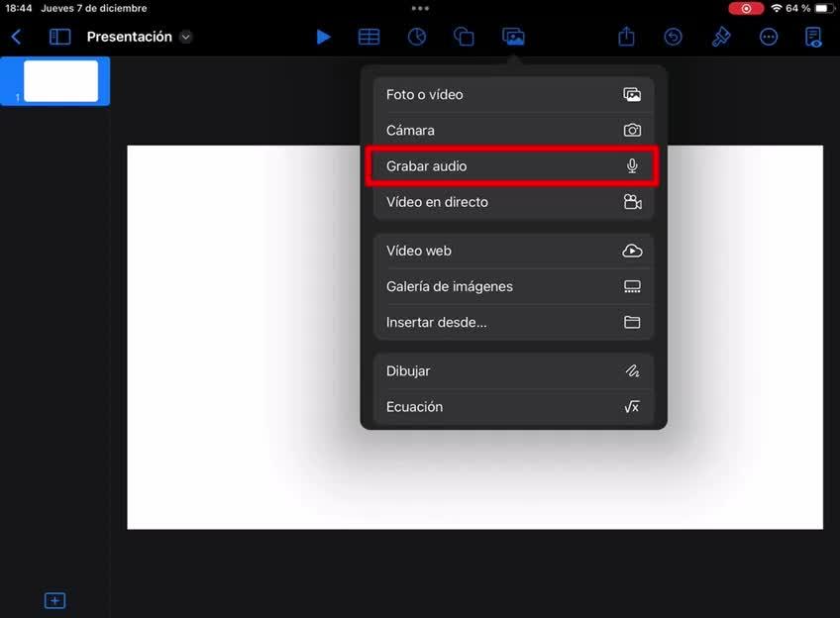Viewport: 840px width, 618px height.
Task: Tap the Presentación document title
Action: click(130, 37)
